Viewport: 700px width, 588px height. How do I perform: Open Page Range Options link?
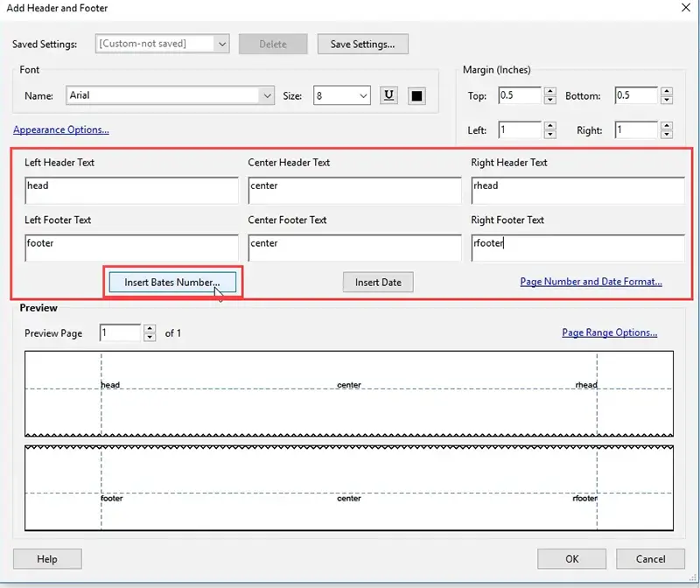point(609,332)
